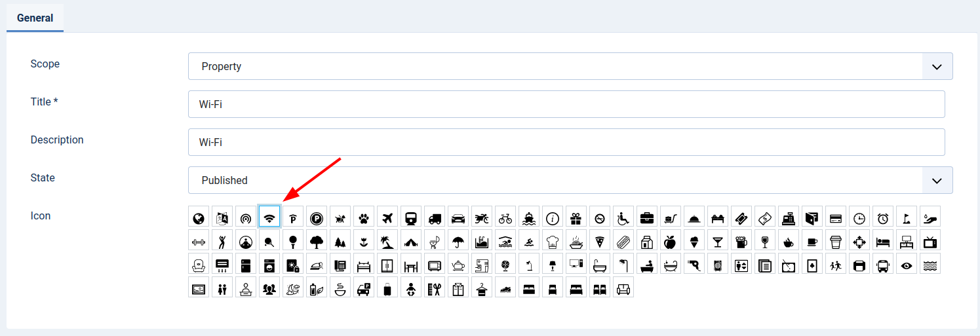Focus the Description text field

pos(566,143)
